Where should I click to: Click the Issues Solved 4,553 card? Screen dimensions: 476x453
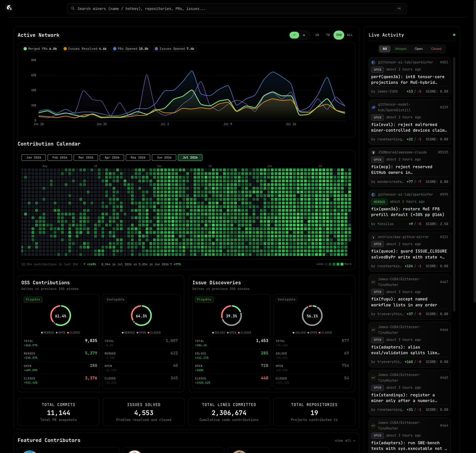(x=144, y=412)
